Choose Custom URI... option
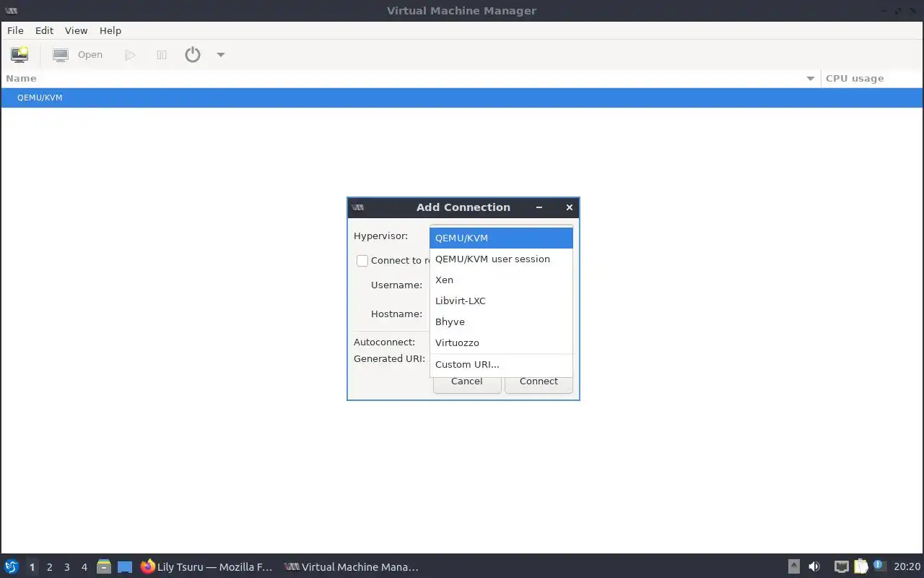The height and width of the screenshot is (578, 924). pyautogui.click(x=501, y=364)
